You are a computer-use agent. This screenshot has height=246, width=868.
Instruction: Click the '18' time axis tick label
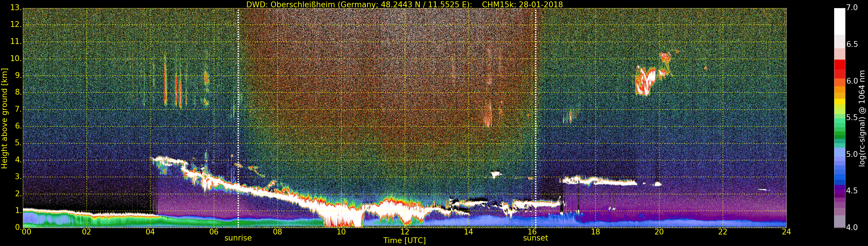click(595, 232)
